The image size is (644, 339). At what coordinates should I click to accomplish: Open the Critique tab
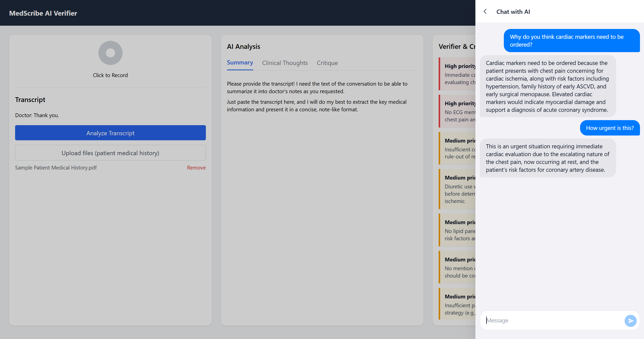coord(327,63)
